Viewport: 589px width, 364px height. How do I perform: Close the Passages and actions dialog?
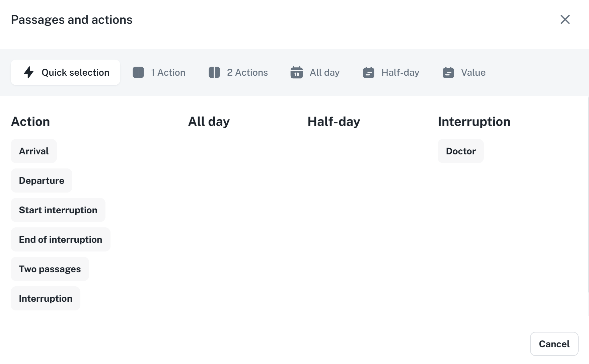tap(565, 19)
